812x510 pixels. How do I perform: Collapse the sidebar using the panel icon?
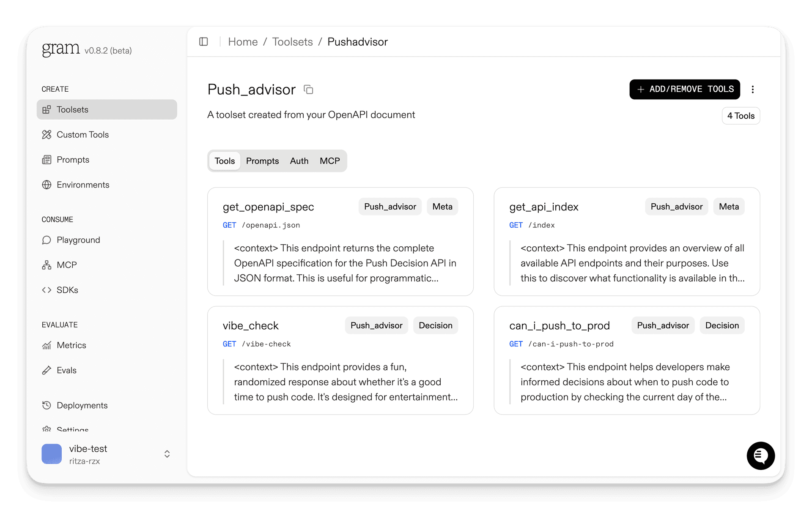(204, 41)
